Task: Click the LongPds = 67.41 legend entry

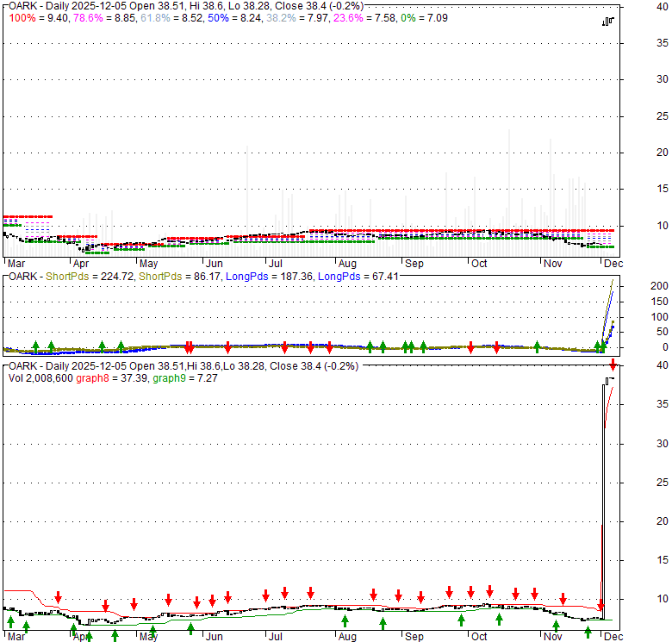Action: [x=358, y=277]
